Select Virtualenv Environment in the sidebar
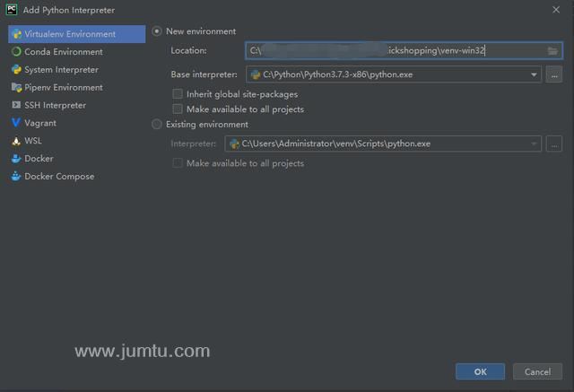The image size is (574, 392). click(x=77, y=34)
